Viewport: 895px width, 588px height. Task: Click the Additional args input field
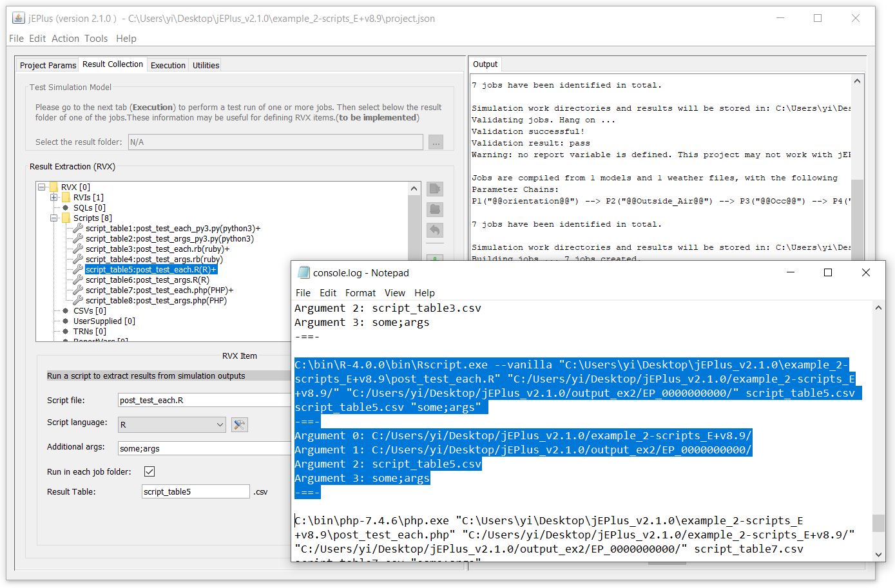[204, 448]
